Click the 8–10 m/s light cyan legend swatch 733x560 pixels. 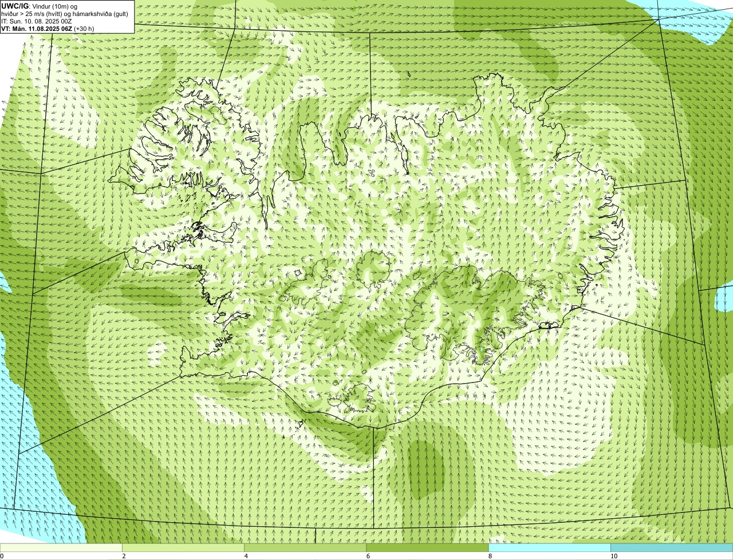click(550, 547)
